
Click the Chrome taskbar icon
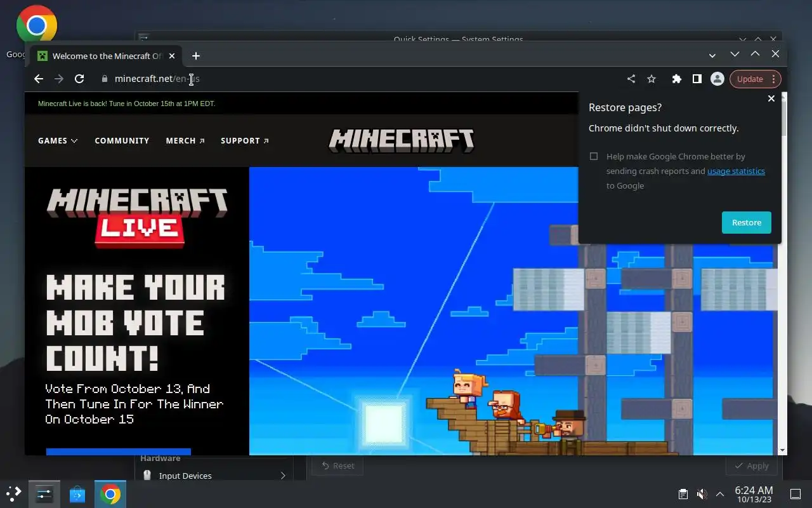110,494
